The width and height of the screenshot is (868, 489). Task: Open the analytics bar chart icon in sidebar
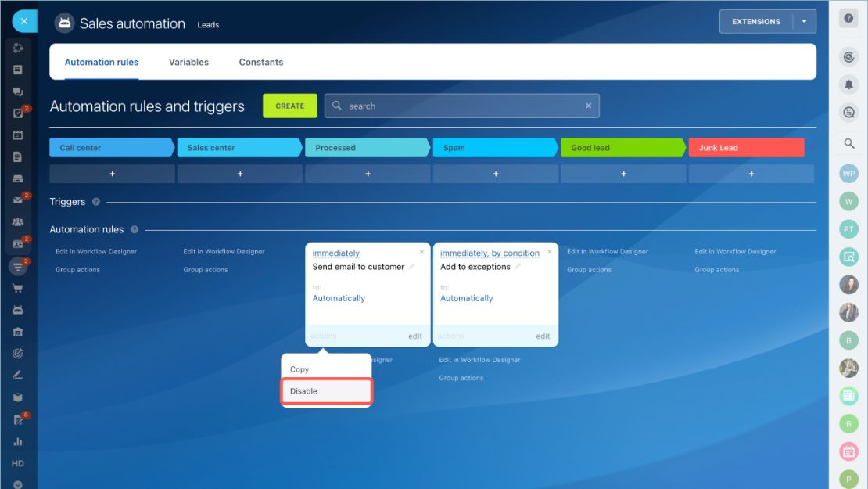pos(18,441)
